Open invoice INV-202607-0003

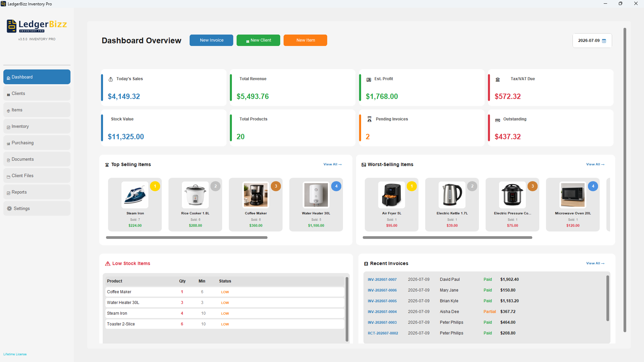(x=382, y=322)
